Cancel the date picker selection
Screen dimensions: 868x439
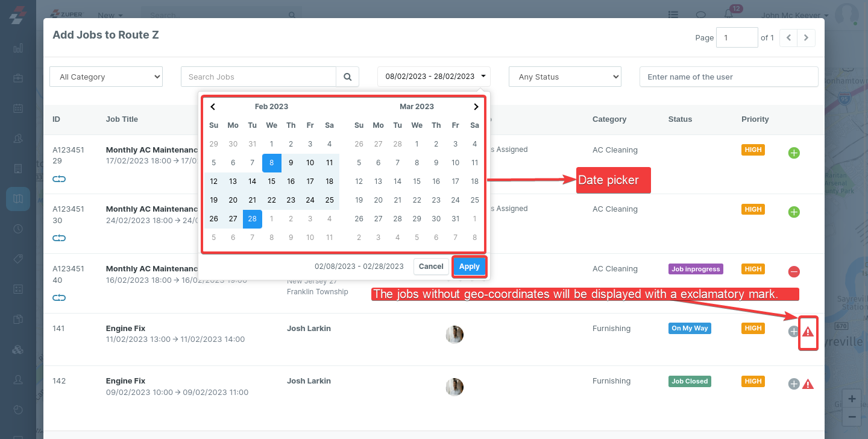coord(431,267)
